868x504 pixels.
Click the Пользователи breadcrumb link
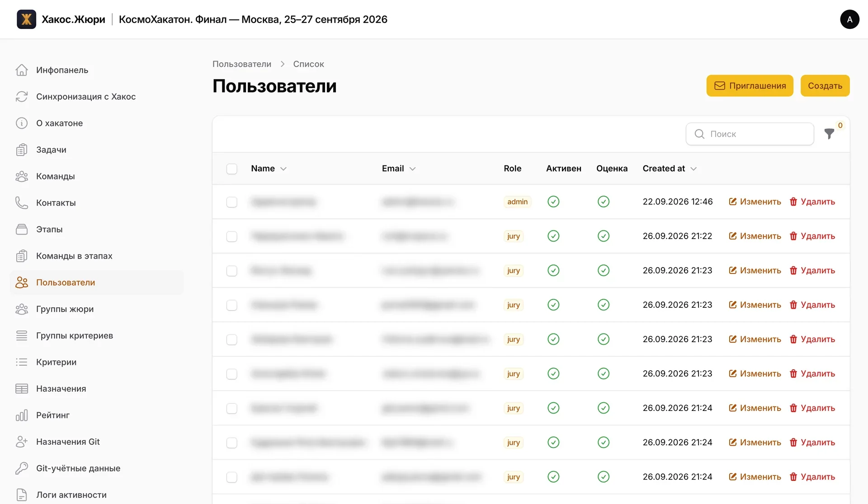242,64
